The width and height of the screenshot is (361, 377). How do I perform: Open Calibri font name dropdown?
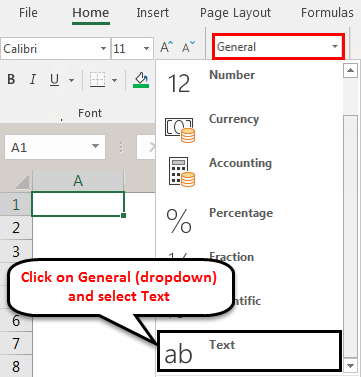(x=104, y=49)
